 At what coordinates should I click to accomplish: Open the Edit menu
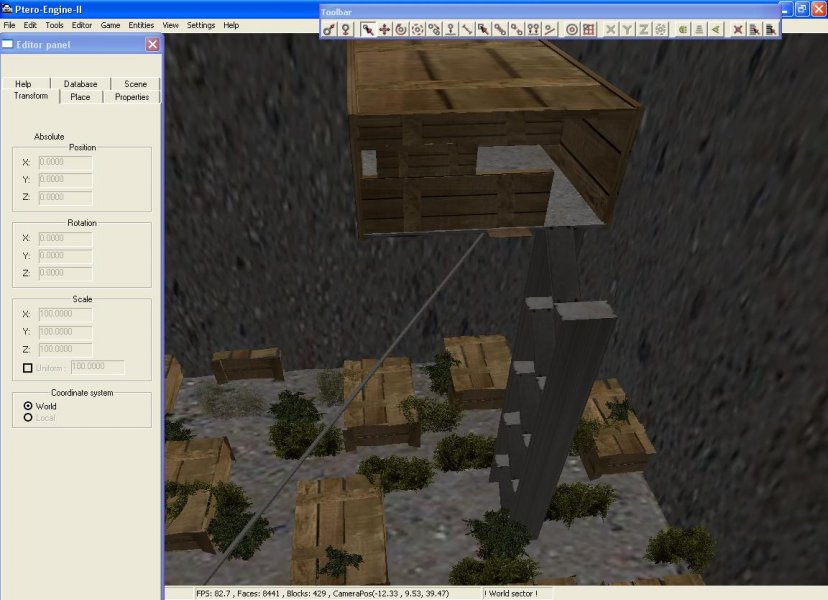30,25
